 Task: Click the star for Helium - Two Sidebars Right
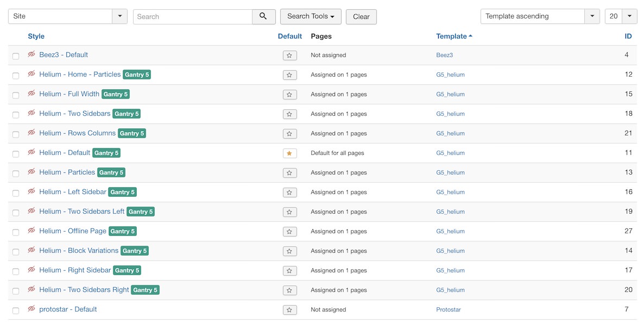click(289, 290)
